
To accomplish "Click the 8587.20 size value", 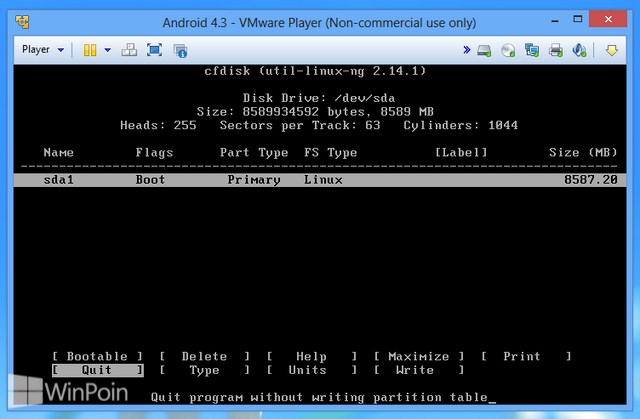I will click(591, 180).
